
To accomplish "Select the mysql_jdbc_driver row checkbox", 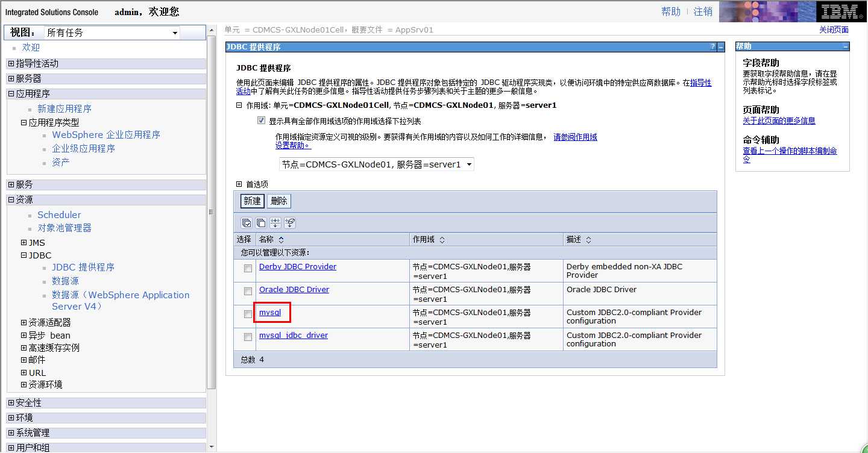I will pos(248,337).
